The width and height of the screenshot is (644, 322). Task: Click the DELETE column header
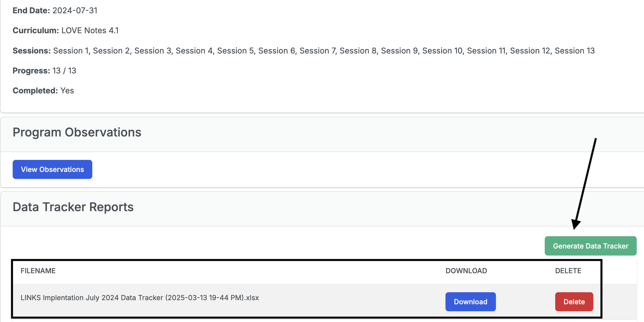click(x=568, y=271)
